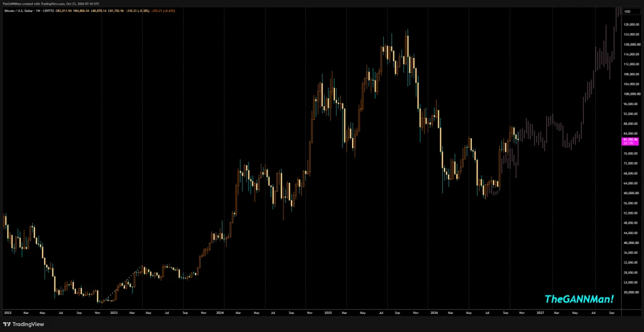Image resolution: width=644 pixels, height=332 pixels.
Task: Click the 2023 label on the time axis
Action: tap(114, 312)
